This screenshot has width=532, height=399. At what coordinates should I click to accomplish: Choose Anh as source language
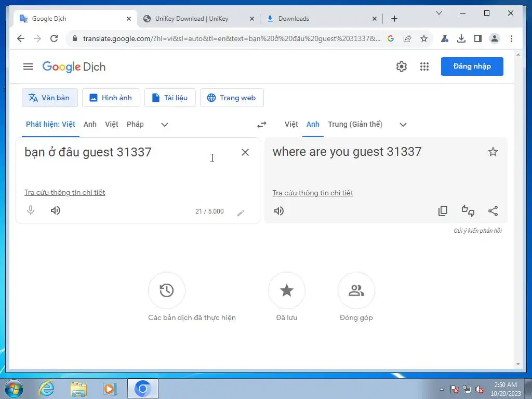(x=90, y=124)
